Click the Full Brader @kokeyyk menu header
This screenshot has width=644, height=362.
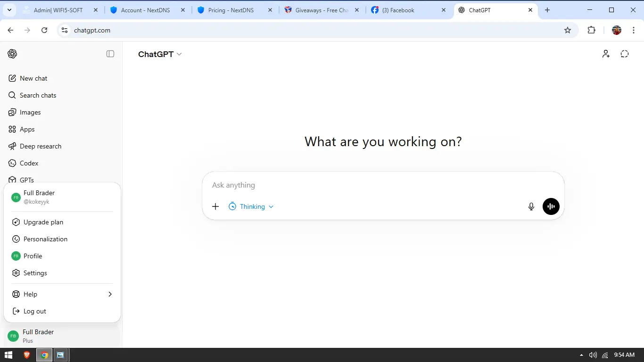click(x=62, y=197)
